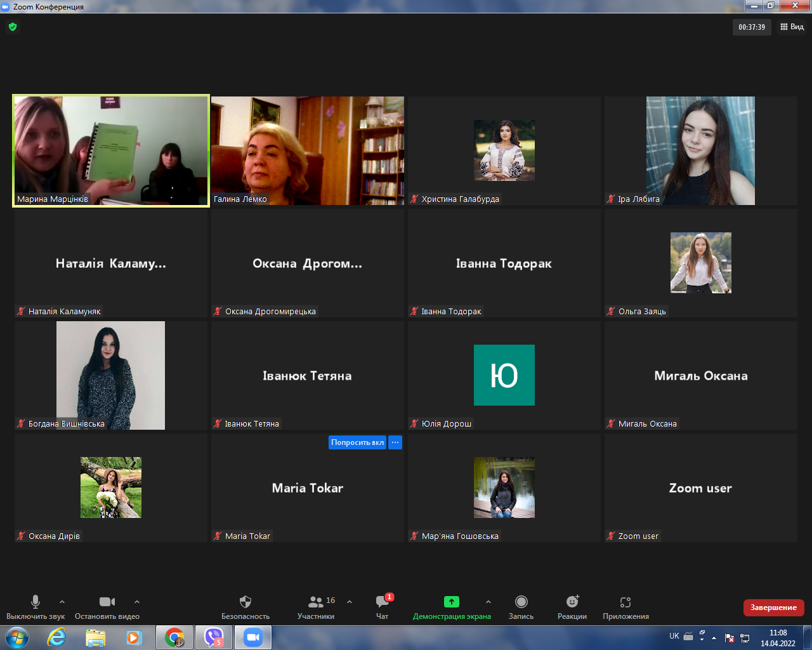
Task: Open more options on Maria Tokar tile
Action: point(395,442)
